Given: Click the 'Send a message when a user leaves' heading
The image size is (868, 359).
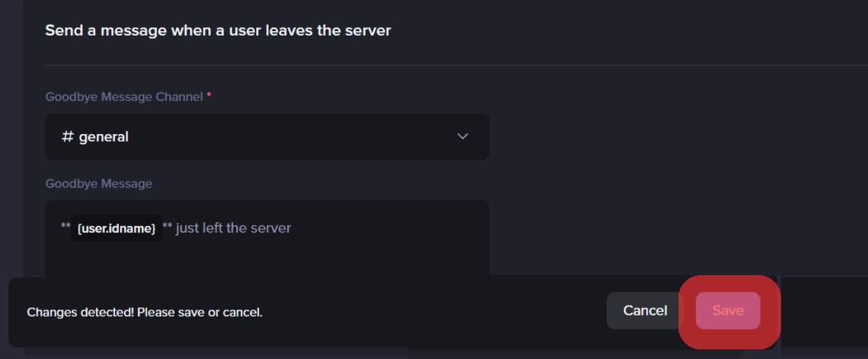Looking at the screenshot, I should pos(218,30).
